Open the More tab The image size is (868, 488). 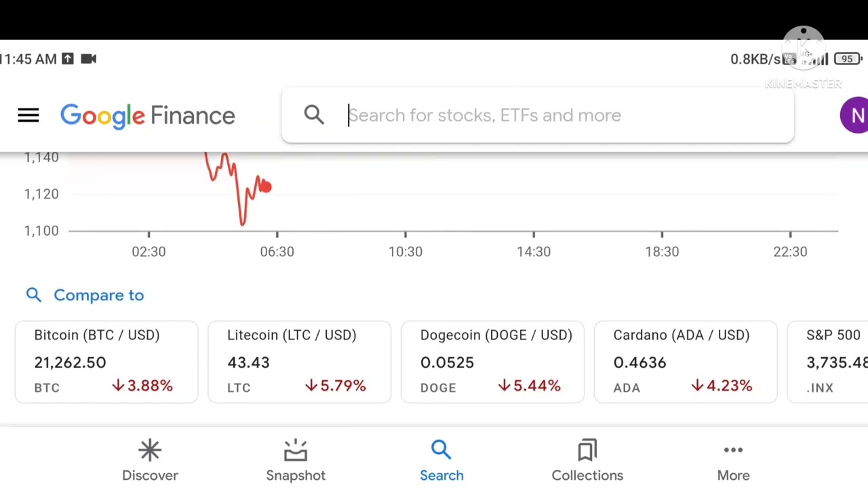[x=733, y=460]
